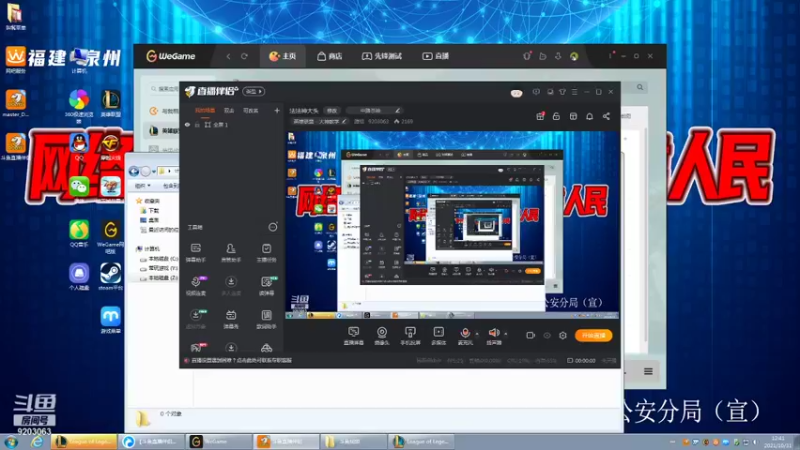Refresh WeGame page
The image size is (800, 450).
click(244, 56)
